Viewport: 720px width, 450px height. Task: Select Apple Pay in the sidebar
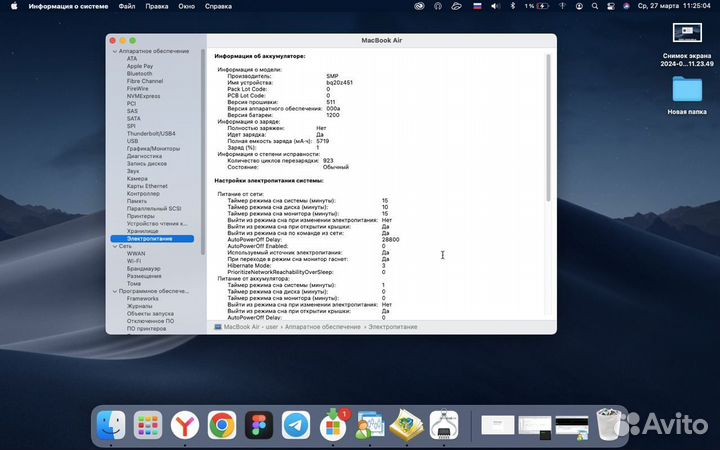pyautogui.click(x=140, y=66)
